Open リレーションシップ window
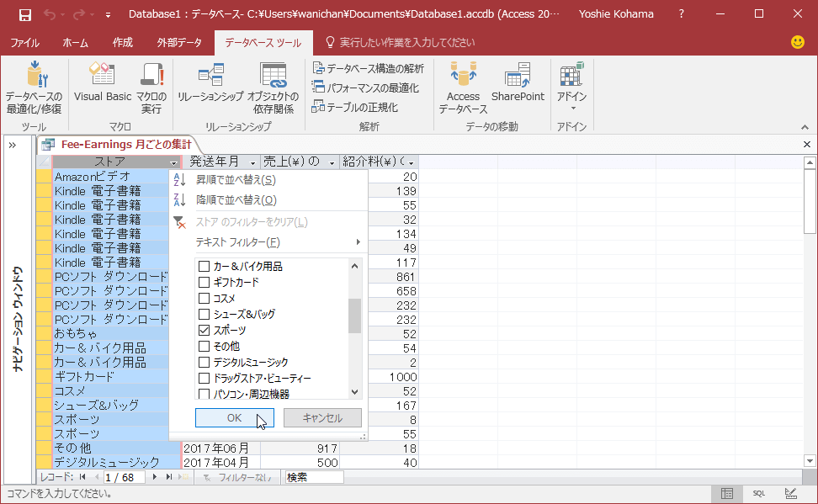This screenshot has height=504, width=818. [210, 82]
